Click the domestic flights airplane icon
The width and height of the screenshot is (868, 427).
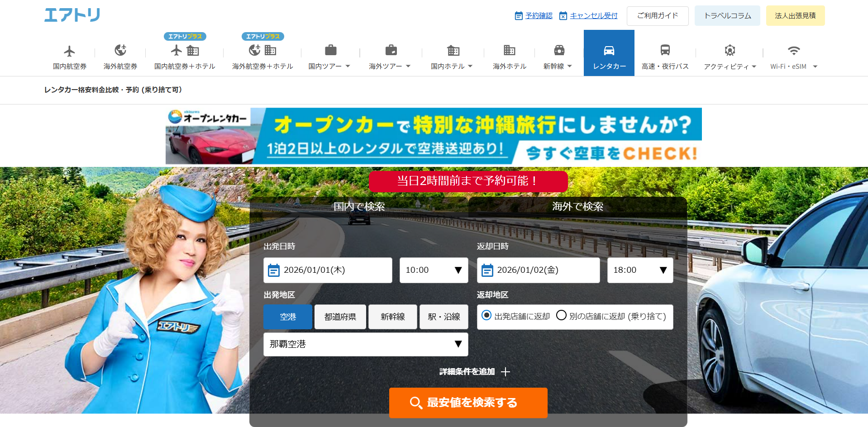pyautogui.click(x=69, y=51)
